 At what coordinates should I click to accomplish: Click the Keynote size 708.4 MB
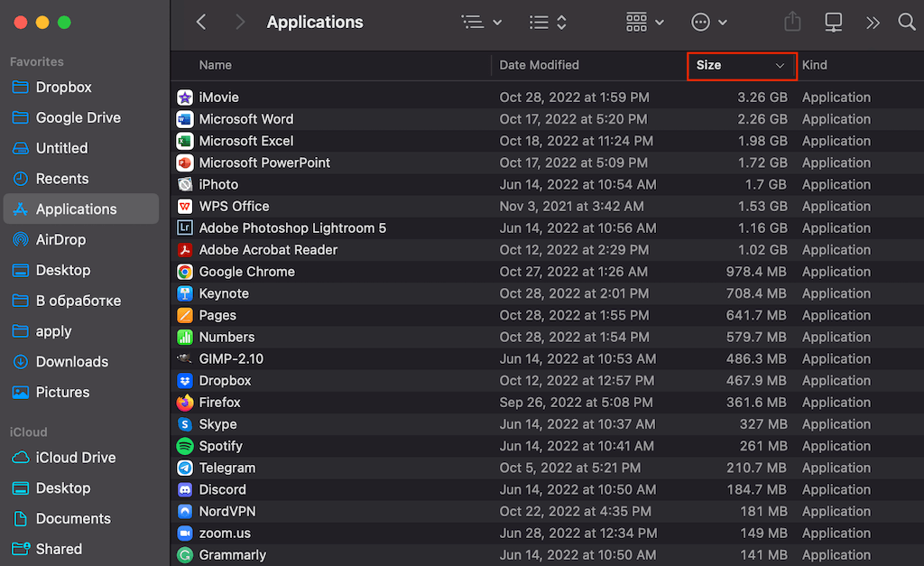(756, 293)
